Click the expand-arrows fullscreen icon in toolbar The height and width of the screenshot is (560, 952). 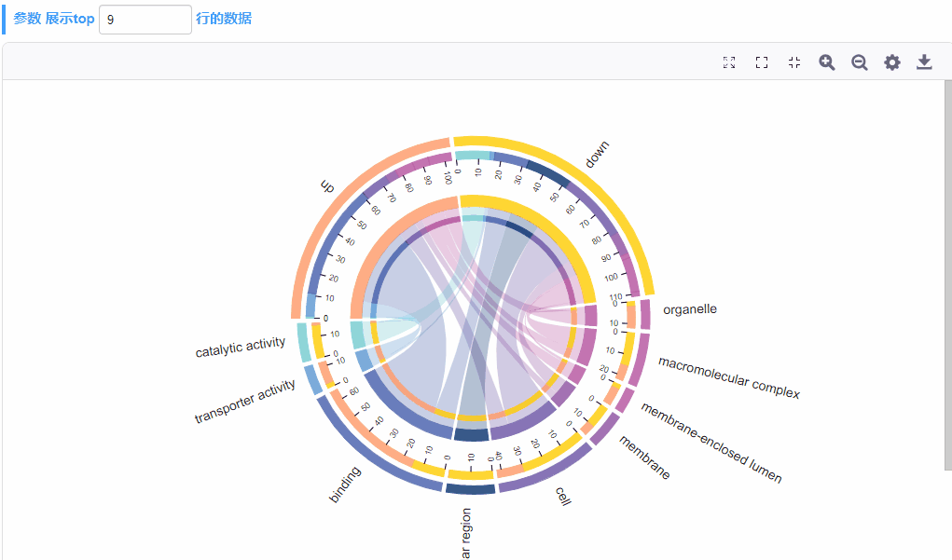tap(729, 61)
